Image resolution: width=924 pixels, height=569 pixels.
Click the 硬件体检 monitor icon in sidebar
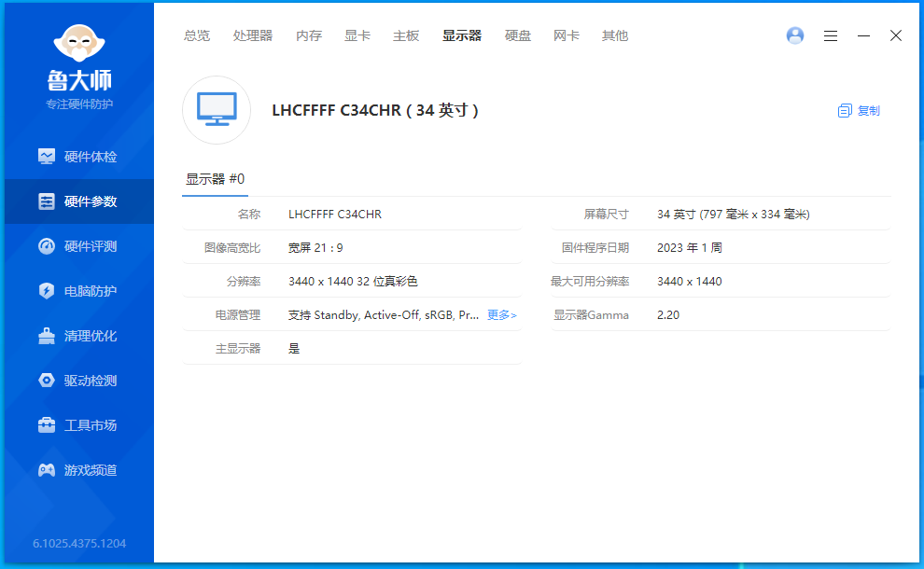(x=46, y=157)
